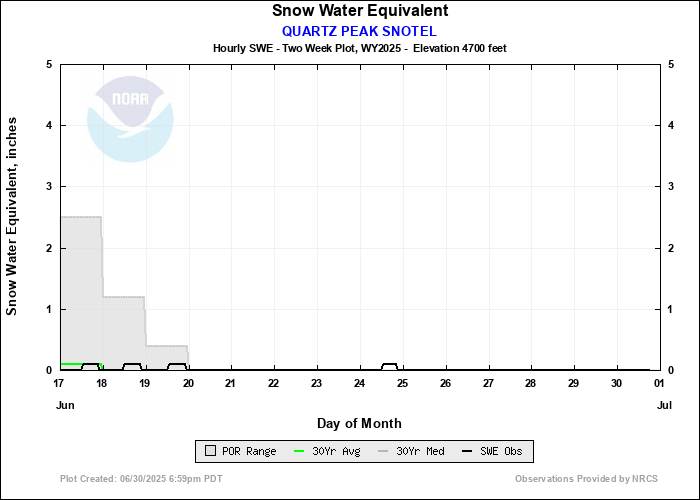Click the x-axis date label 19
This screenshot has width=700, height=500.
click(x=145, y=384)
